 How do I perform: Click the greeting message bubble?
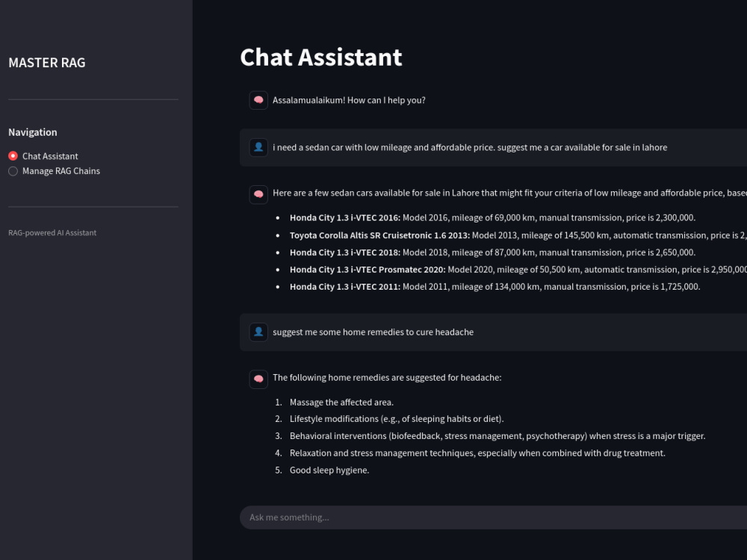[x=348, y=99]
